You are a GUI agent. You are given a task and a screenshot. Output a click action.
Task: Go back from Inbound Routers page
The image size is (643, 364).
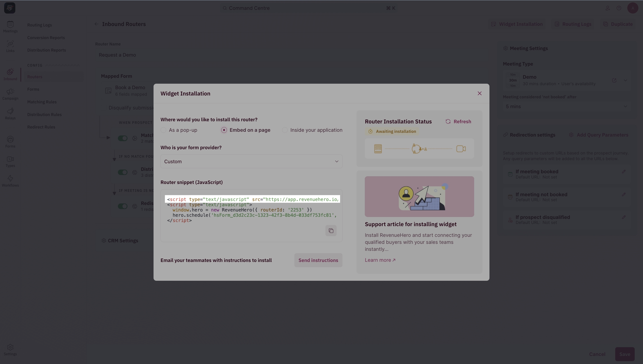96,24
